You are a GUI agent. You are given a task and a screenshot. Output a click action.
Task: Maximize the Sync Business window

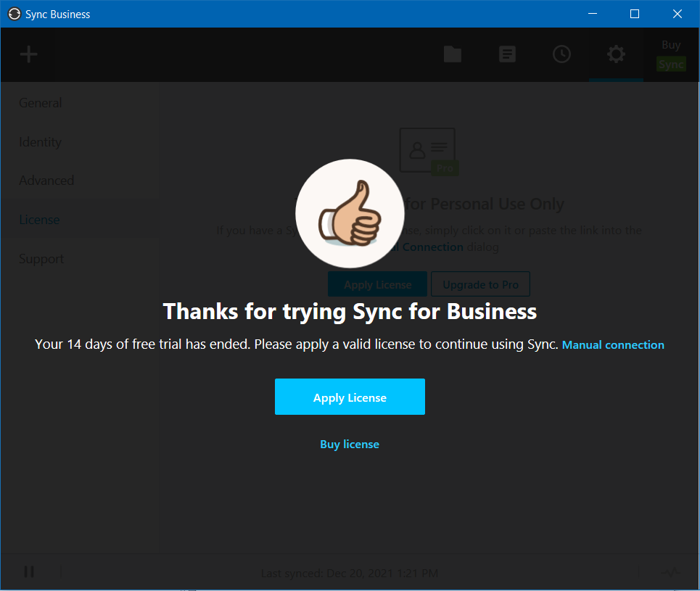pyautogui.click(x=635, y=14)
